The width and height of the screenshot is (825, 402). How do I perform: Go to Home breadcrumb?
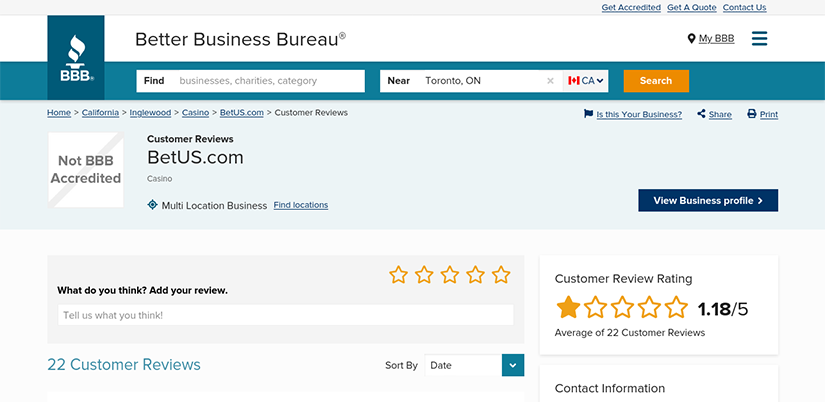[59, 113]
